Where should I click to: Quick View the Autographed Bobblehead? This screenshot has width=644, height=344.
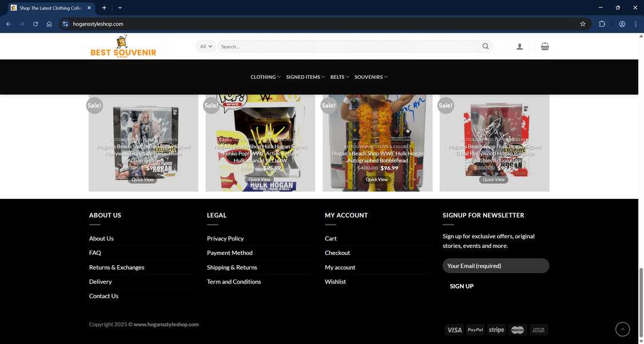pyautogui.click(x=377, y=179)
